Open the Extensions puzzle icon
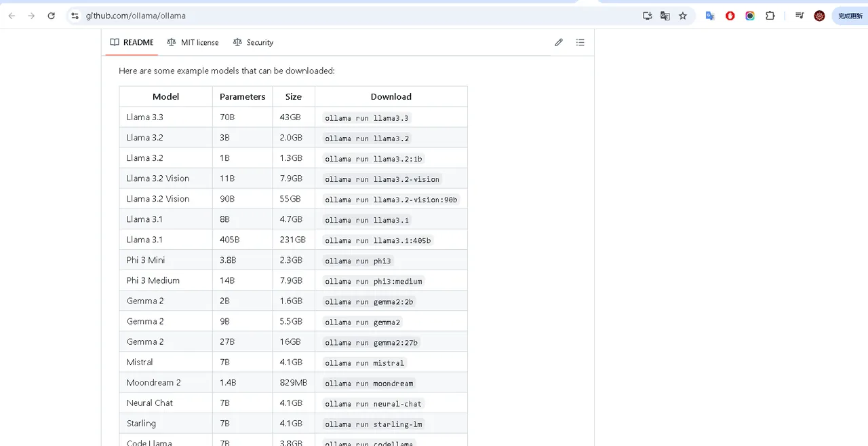Image resolution: width=868 pixels, height=446 pixels. [x=770, y=16]
